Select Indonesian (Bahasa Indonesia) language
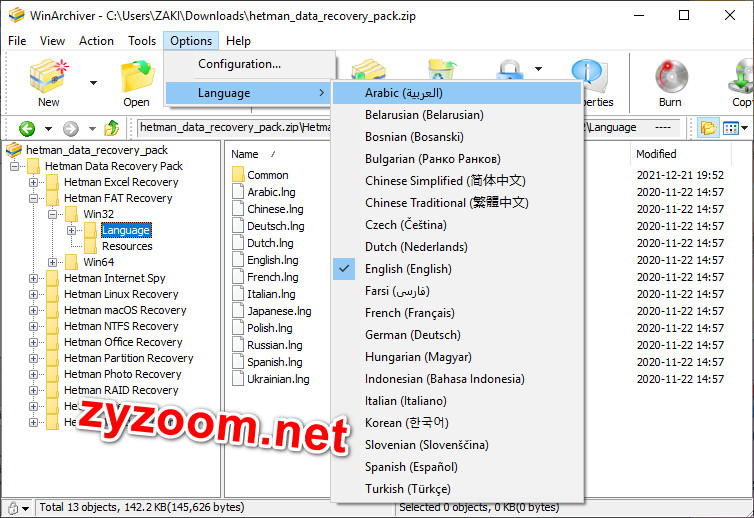This screenshot has width=754, height=518. coord(457,379)
